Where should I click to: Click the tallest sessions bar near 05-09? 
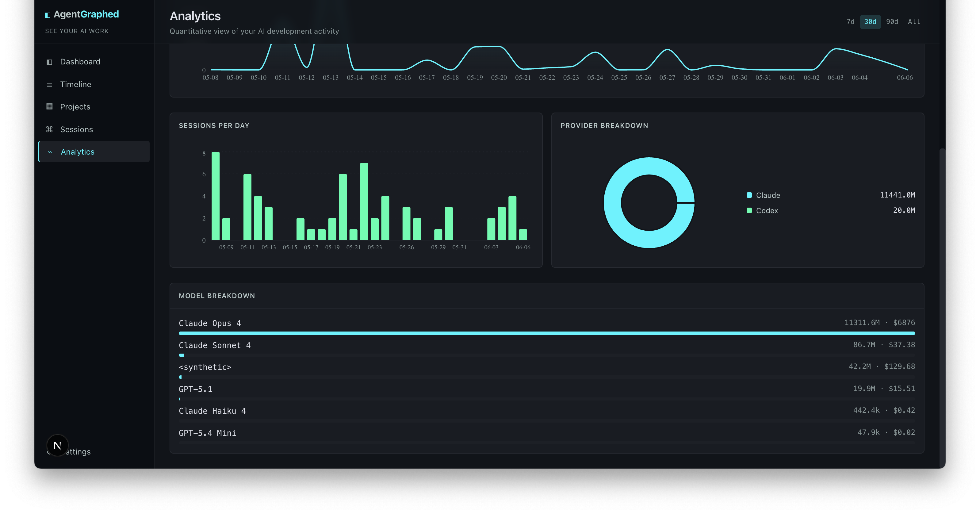click(215, 196)
